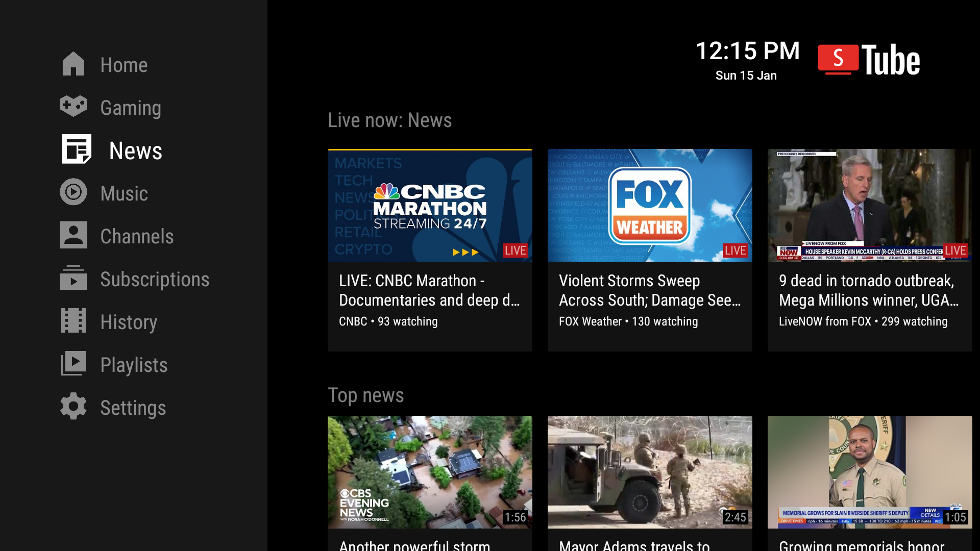Image resolution: width=980 pixels, height=551 pixels.
Task: Click the Settings gear icon
Action: (73, 406)
